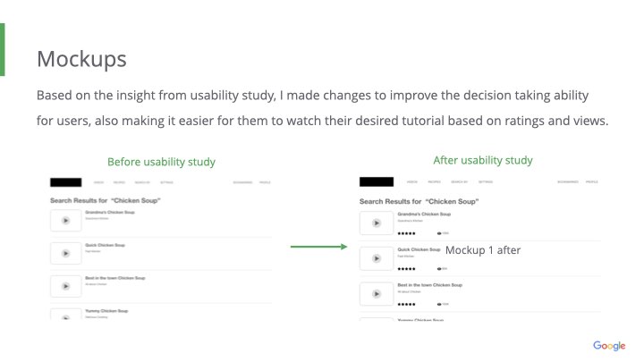
Task: Open Profile in the after mockup's navigation
Action: click(x=592, y=182)
